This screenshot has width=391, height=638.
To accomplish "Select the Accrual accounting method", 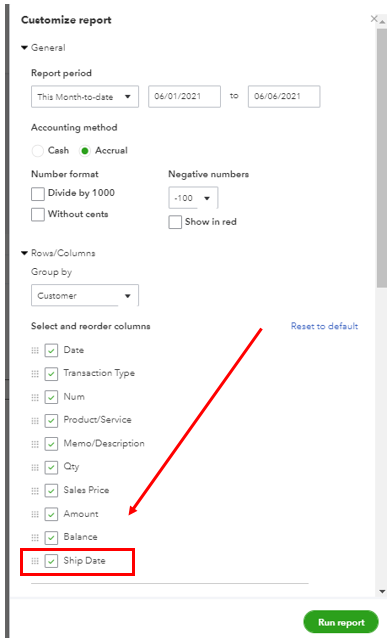I will pyautogui.click(x=85, y=151).
